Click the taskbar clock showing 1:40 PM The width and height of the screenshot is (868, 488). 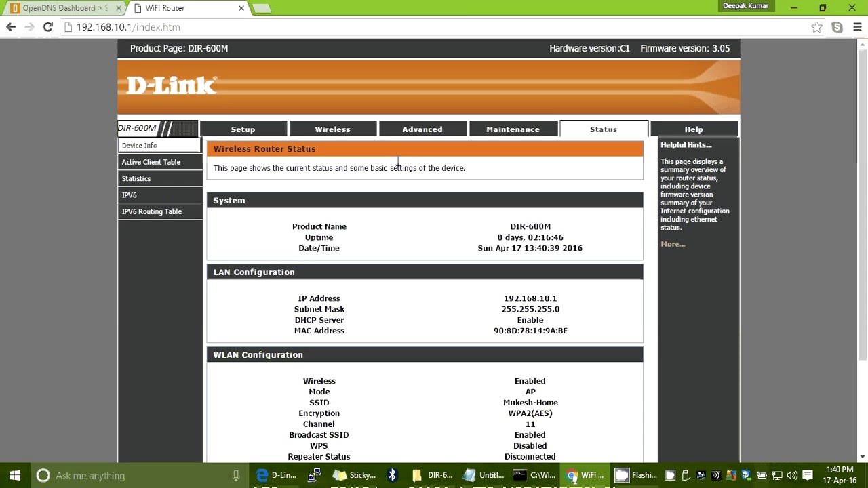pos(840,475)
